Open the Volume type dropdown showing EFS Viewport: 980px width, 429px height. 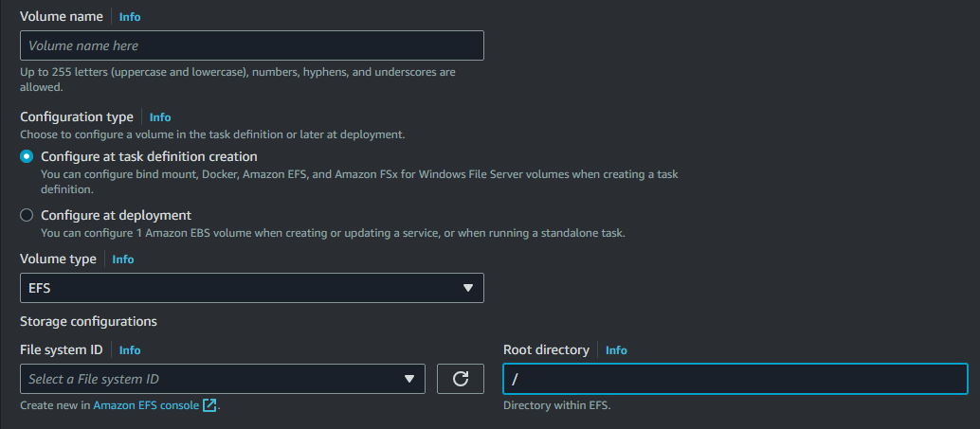(x=251, y=288)
